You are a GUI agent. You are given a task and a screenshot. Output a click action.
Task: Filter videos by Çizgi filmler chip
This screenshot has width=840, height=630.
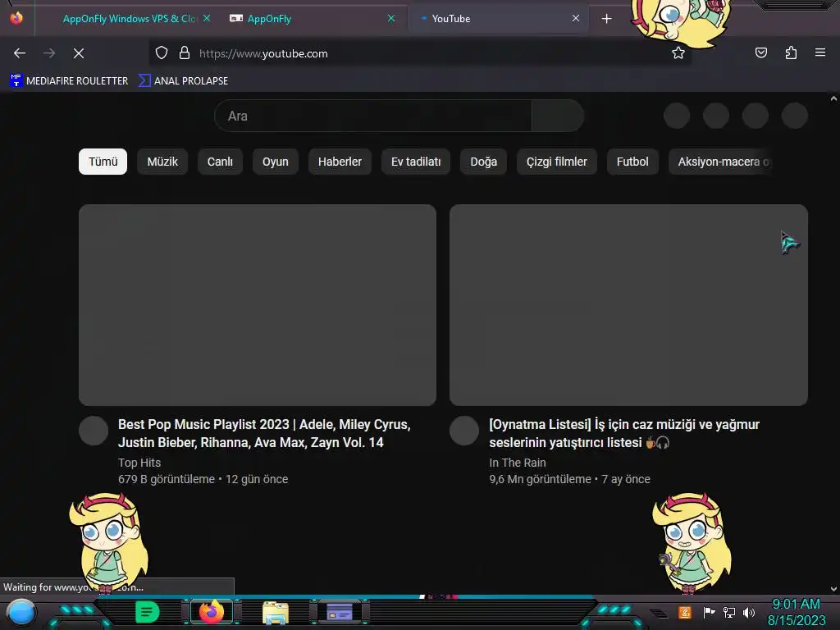[x=557, y=162]
